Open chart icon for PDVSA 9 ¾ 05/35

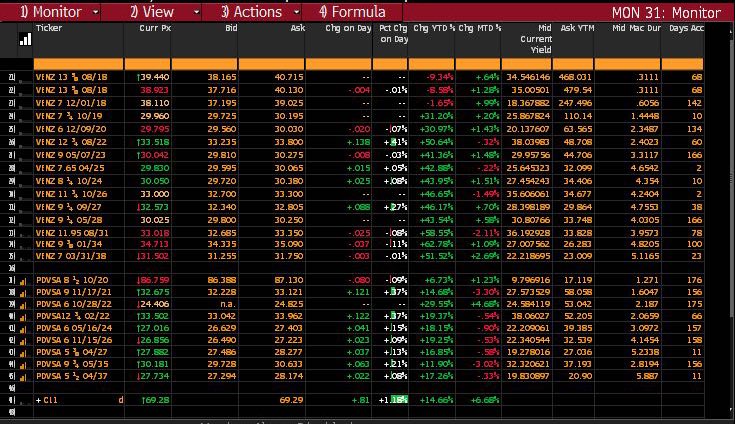click(x=22, y=365)
